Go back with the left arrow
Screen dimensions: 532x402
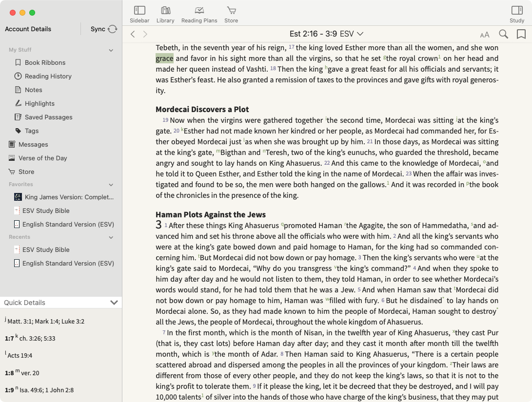tap(133, 34)
